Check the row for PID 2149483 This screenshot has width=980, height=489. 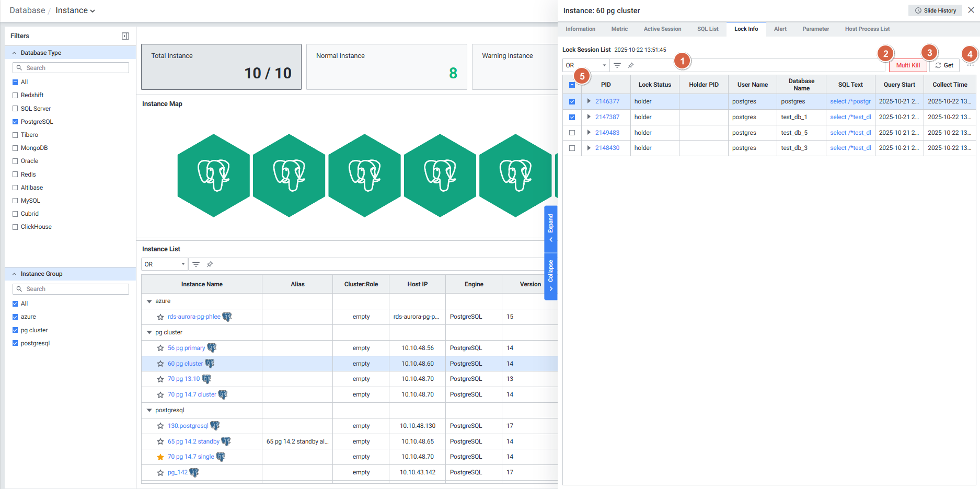tap(572, 133)
